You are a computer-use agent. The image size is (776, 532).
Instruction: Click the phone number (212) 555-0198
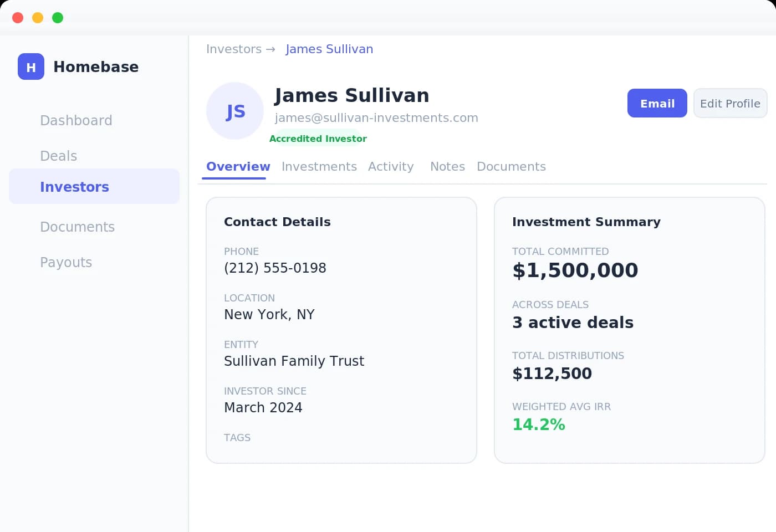tap(275, 268)
